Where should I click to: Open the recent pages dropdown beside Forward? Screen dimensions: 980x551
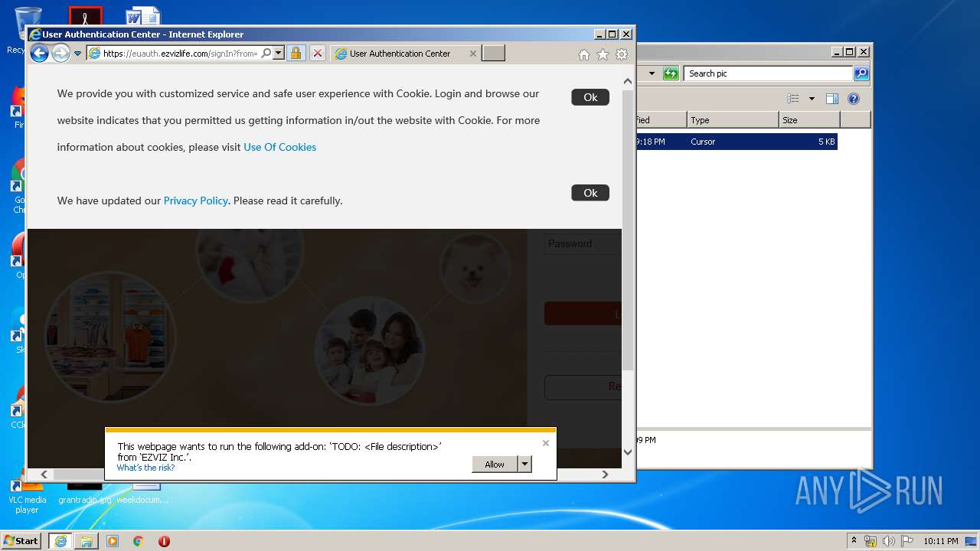click(x=77, y=54)
